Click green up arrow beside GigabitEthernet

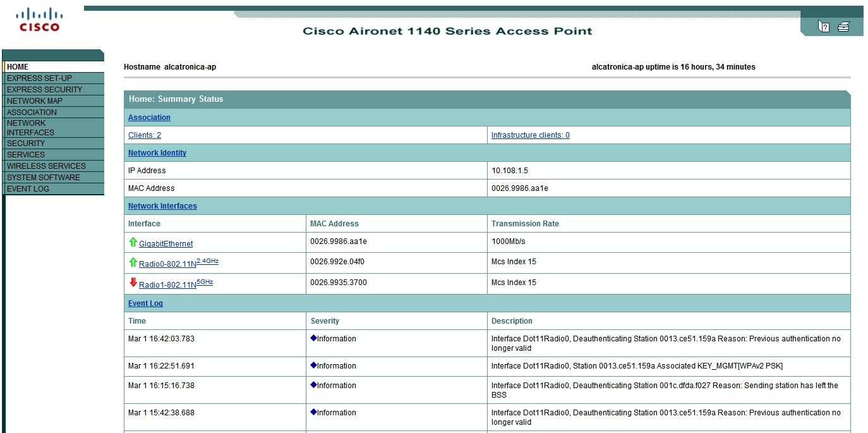133,242
